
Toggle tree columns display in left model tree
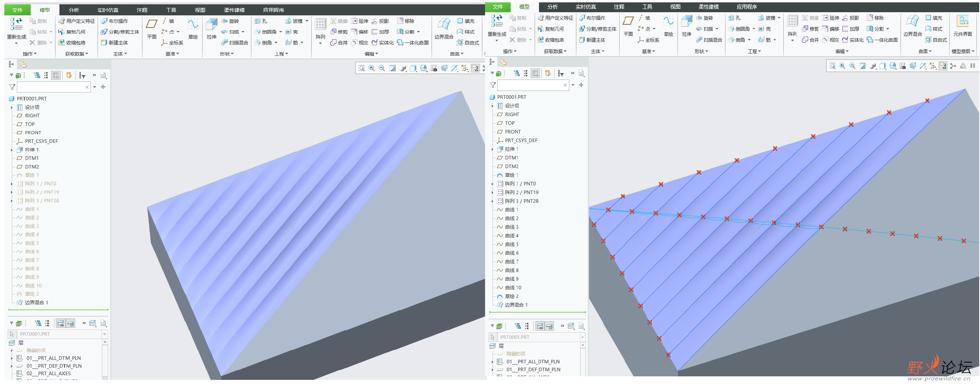pyautogui.click(x=56, y=75)
